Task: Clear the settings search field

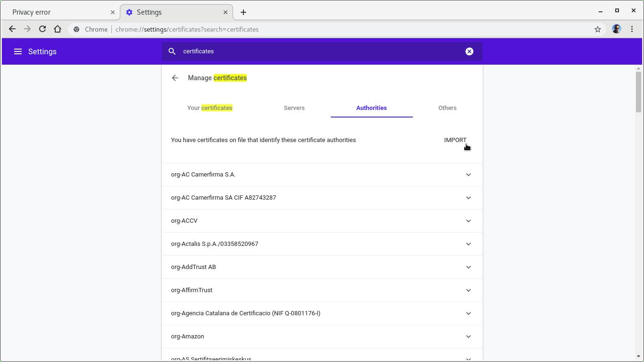Action: pyautogui.click(x=469, y=51)
